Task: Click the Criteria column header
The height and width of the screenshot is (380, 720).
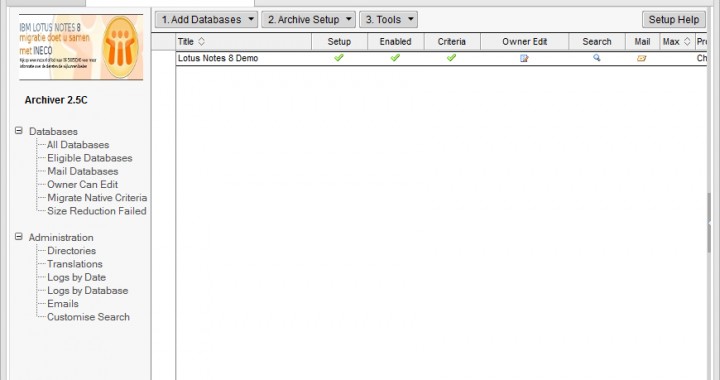Action: tap(452, 42)
